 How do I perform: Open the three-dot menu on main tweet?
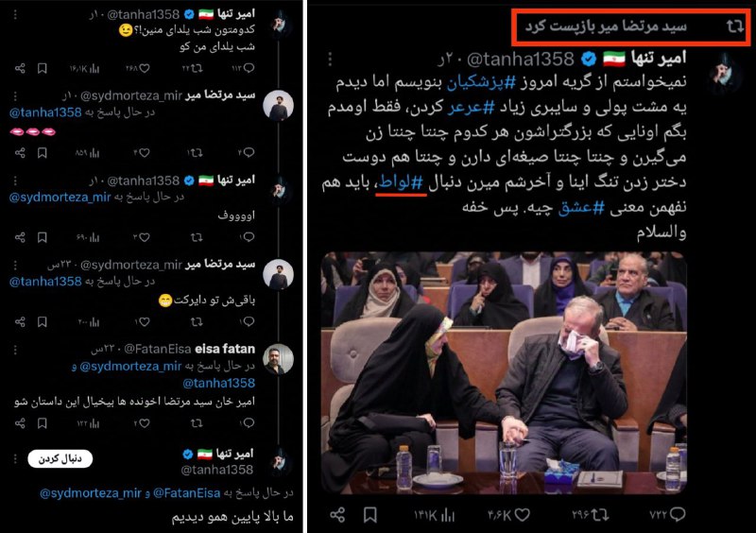330,60
